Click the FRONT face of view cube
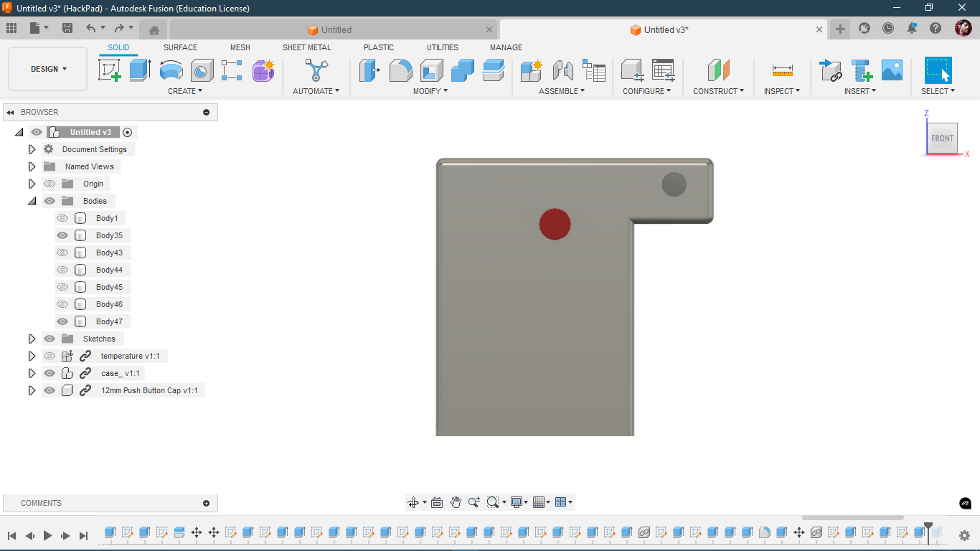Screen dimensions: 980x551 point(942,138)
